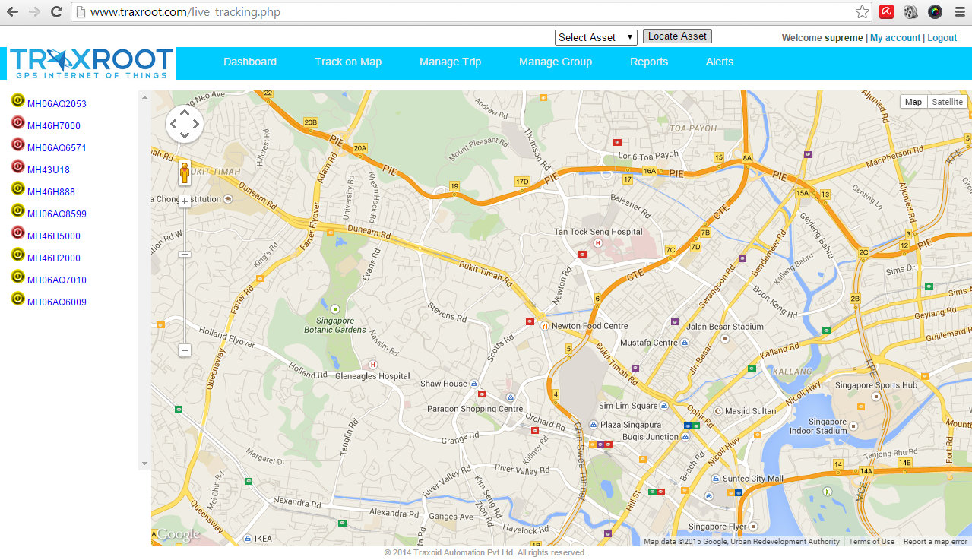The image size is (972, 560).
Task: Click status icon beside MH06AQ2053
Action: 17,100
